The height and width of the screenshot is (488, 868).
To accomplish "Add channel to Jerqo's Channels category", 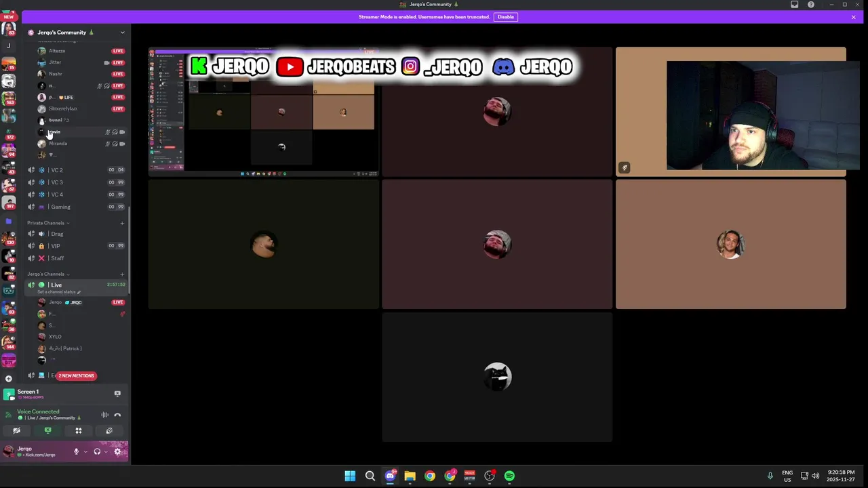I will click(122, 274).
